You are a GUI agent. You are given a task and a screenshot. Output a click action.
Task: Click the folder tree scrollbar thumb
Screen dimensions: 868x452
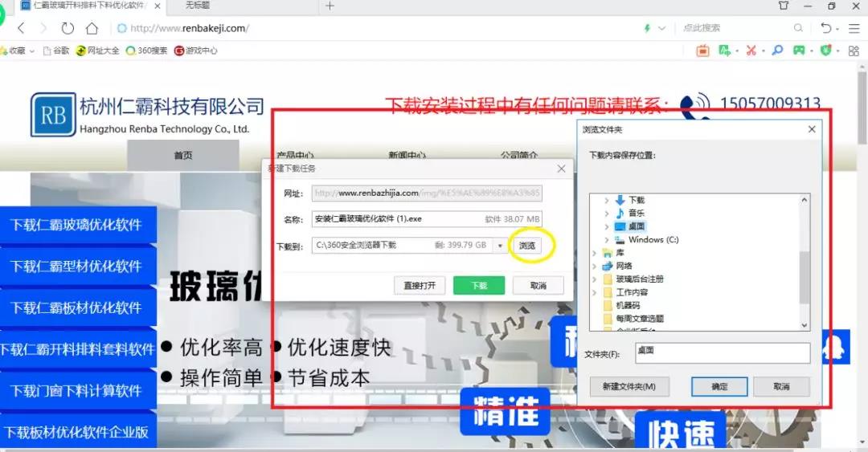[805, 277]
